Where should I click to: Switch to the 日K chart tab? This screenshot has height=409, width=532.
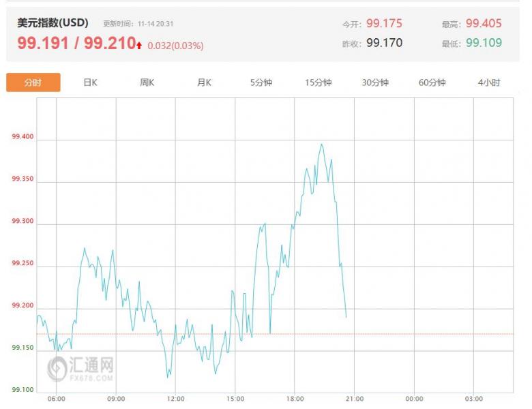[x=90, y=82]
